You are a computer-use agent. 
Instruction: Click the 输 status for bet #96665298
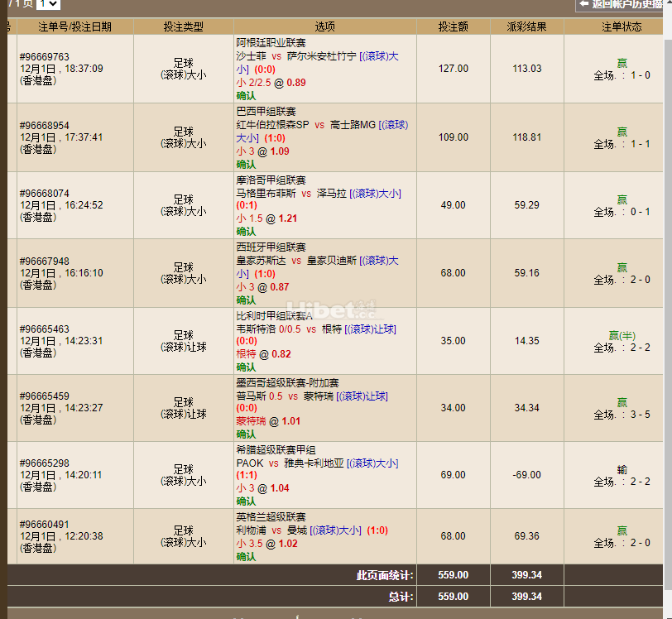tap(622, 470)
